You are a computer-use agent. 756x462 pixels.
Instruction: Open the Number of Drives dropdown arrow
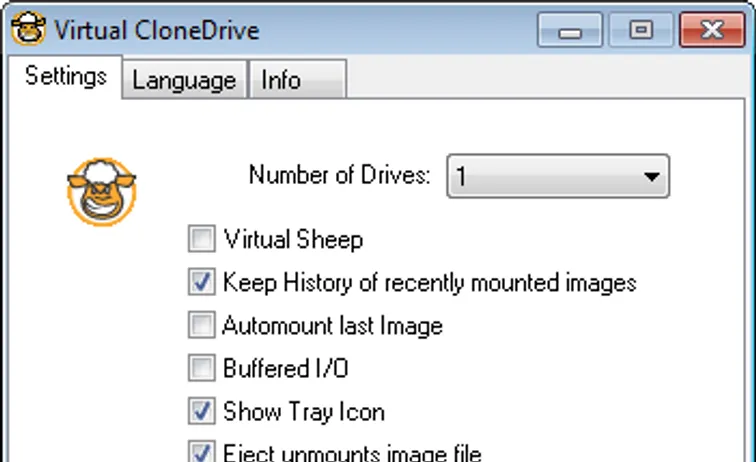pyautogui.click(x=651, y=178)
